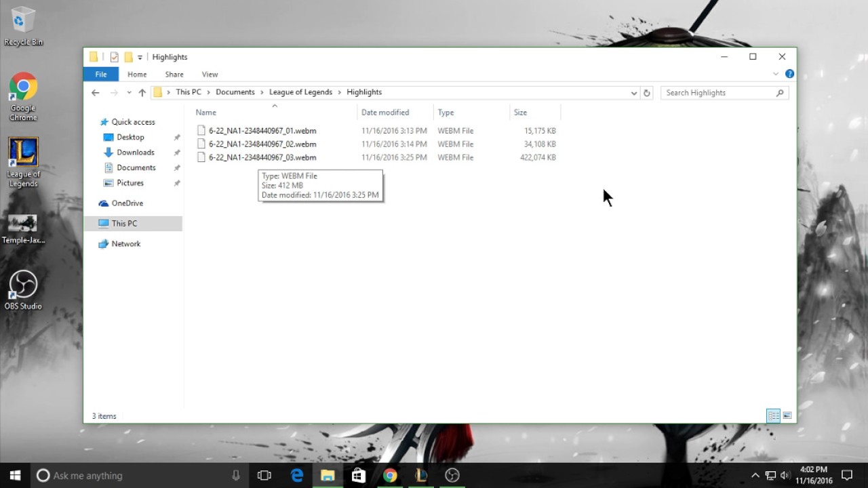868x488 pixels.
Task: Open the File menu
Action: tap(100, 74)
